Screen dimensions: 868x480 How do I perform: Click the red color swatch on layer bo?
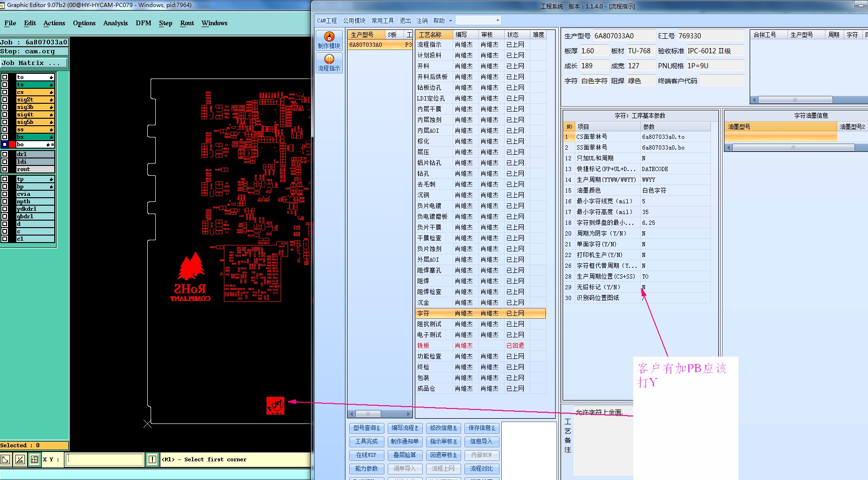[12, 145]
